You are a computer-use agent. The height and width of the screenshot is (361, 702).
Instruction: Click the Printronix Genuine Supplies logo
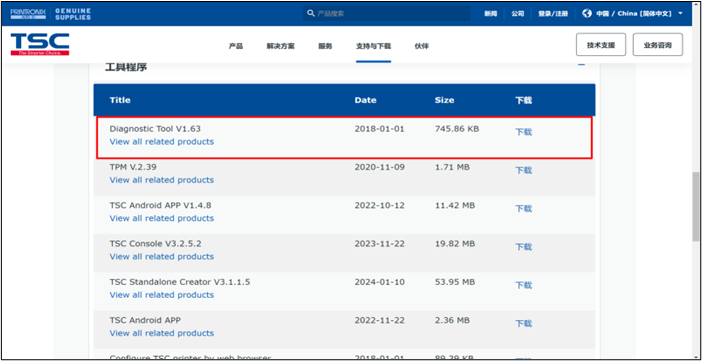pos(51,13)
